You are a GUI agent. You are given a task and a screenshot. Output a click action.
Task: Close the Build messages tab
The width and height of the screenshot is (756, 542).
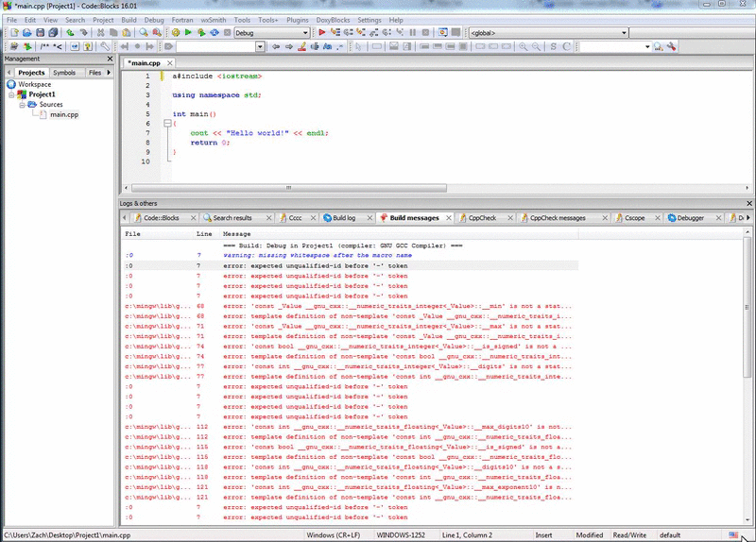click(x=448, y=218)
